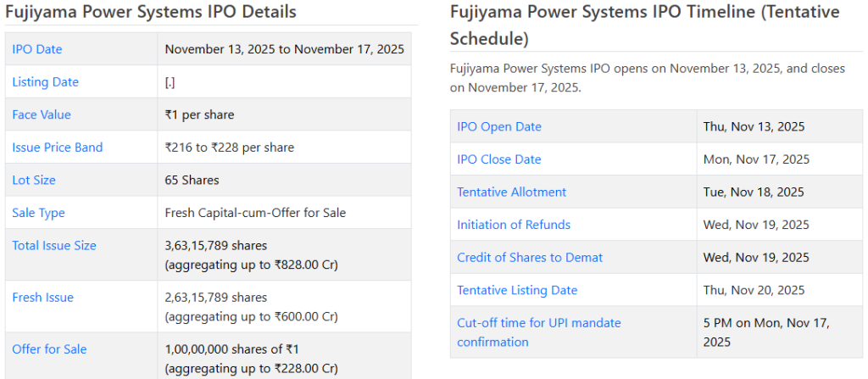
Task: Click the Credit of Shares to Demat date value
Action: click(x=756, y=258)
